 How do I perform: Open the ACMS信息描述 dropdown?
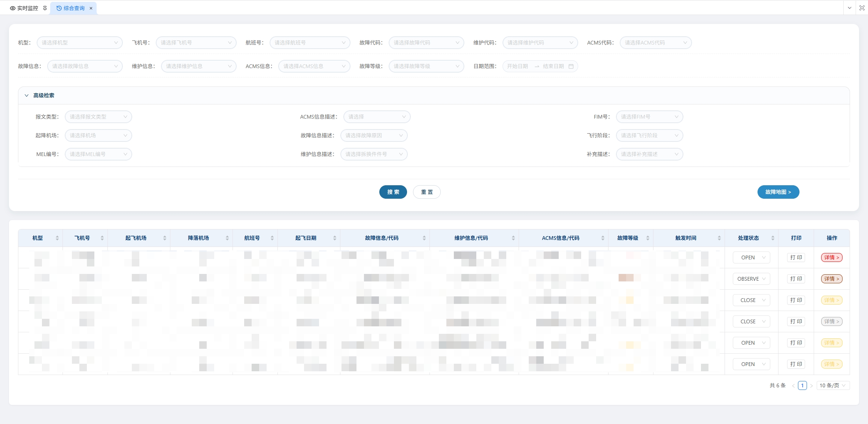coord(377,117)
